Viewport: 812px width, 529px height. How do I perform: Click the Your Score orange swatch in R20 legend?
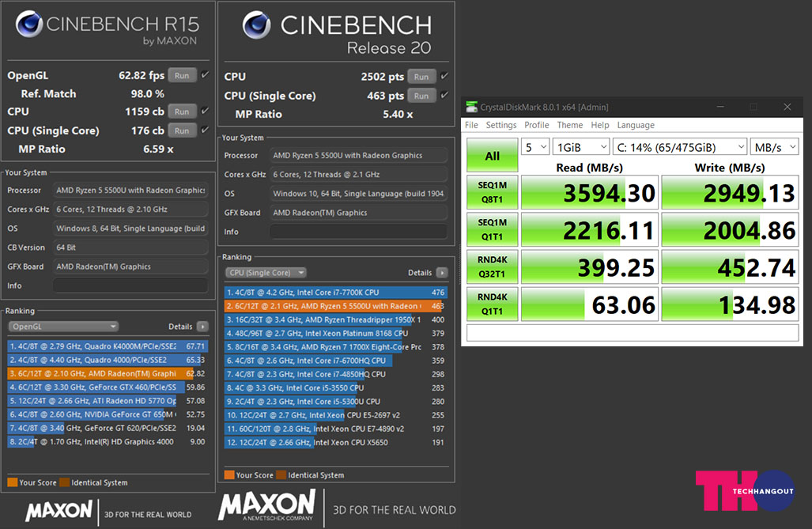[228, 474]
